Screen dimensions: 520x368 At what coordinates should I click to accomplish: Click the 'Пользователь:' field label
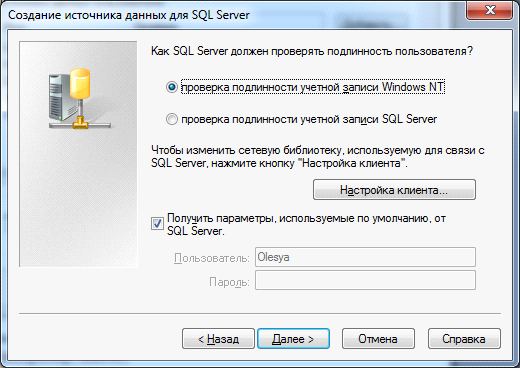point(212,258)
